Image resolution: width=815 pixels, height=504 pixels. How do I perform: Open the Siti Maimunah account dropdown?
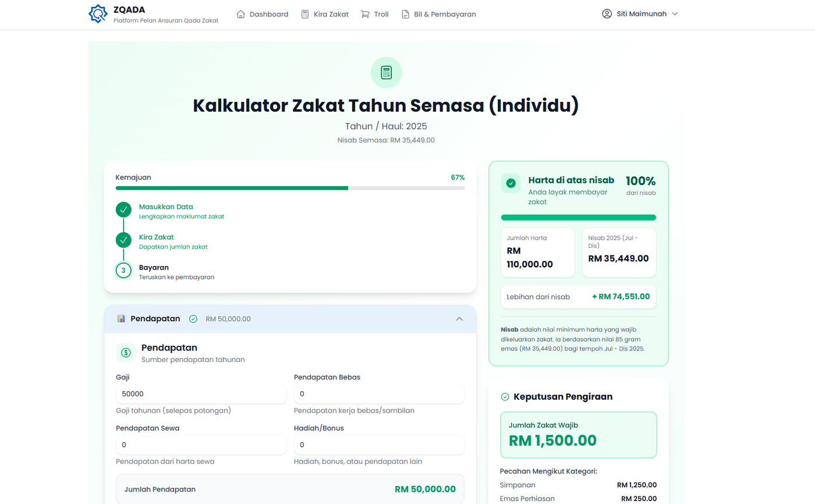[640, 14]
